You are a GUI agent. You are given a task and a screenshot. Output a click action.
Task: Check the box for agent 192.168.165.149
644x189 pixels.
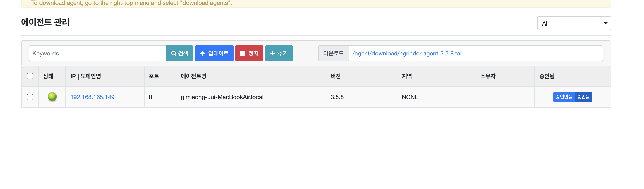30,97
